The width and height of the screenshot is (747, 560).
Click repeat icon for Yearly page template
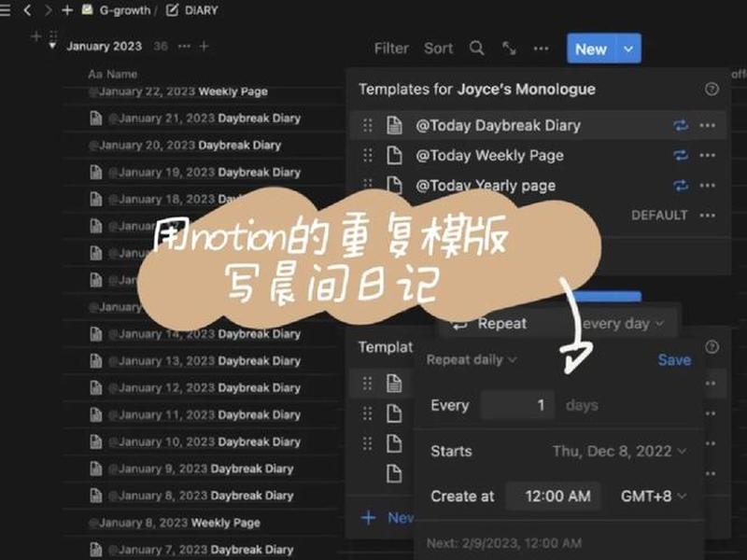click(x=681, y=185)
